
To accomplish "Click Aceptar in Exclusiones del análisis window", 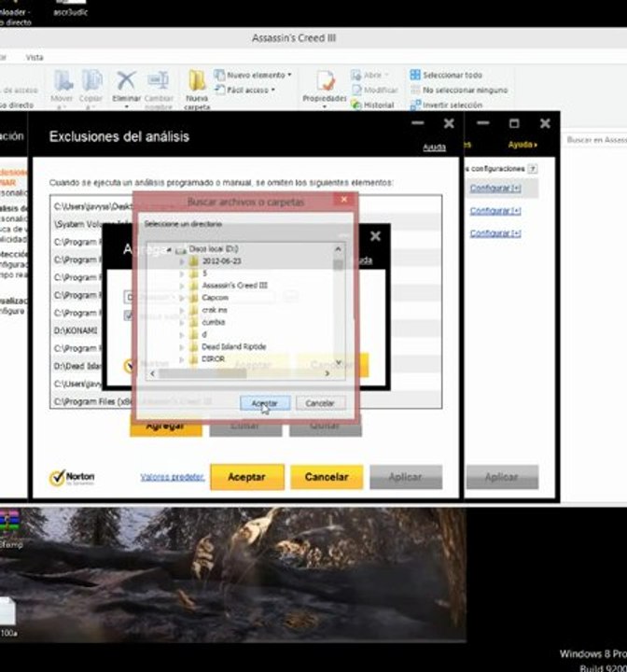I will point(247,477).
